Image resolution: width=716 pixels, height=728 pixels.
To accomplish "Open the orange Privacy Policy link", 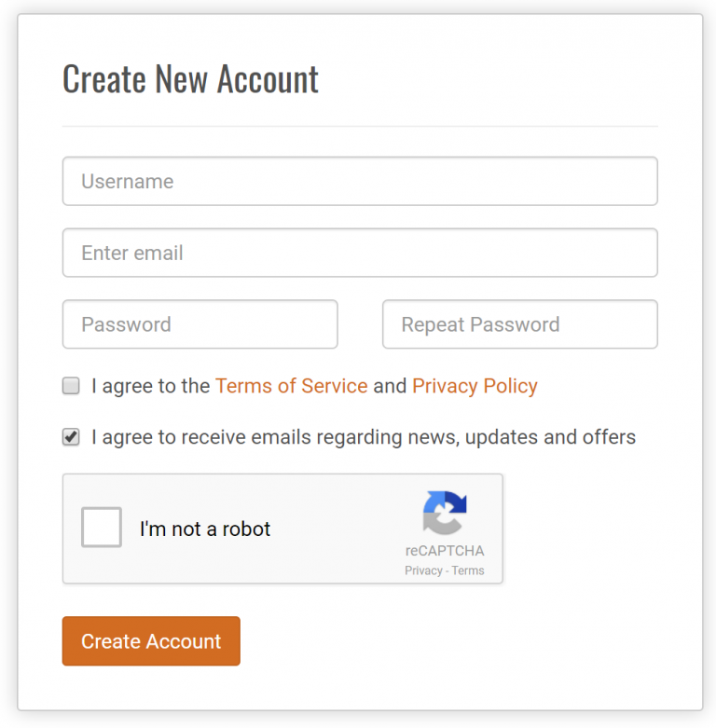I will (475, 386).
